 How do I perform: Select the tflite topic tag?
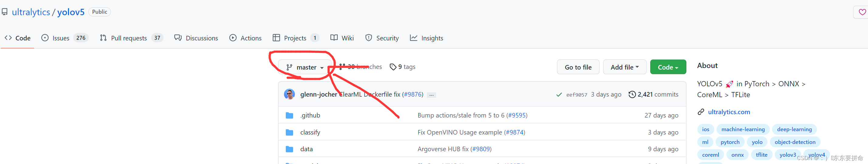761,155
